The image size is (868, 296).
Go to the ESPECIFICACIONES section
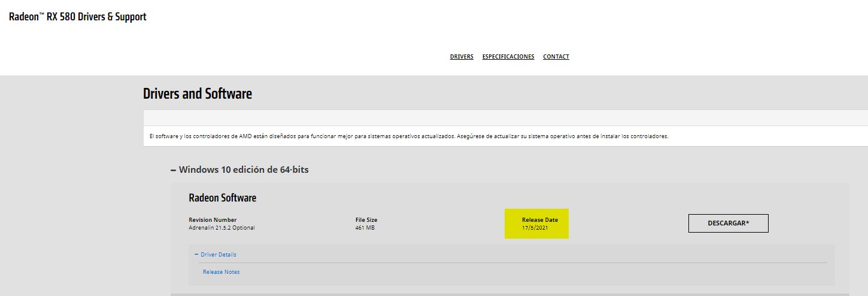[508, 57]
